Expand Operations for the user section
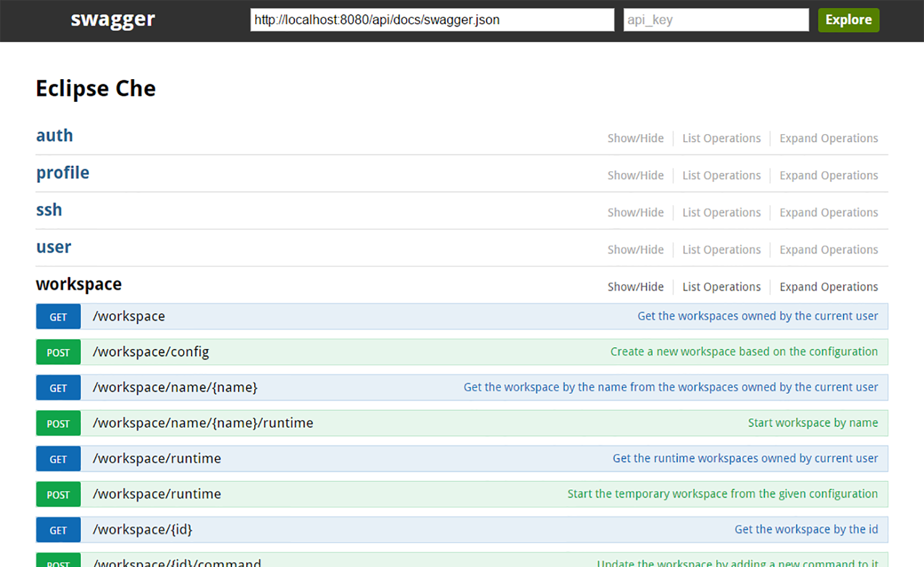 [x=829, y=250]
